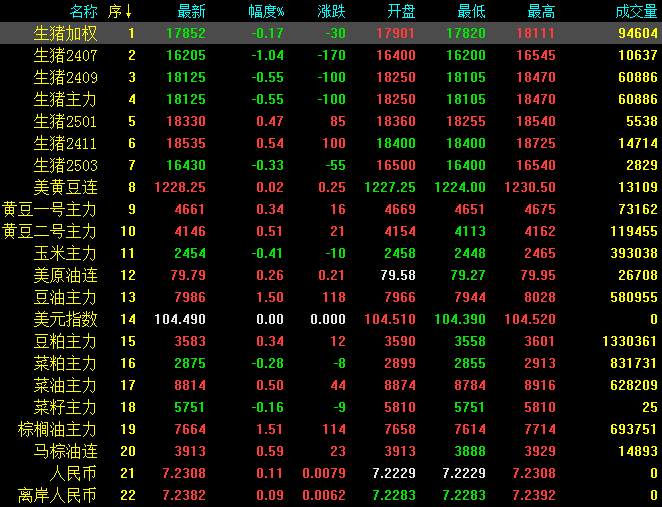The width and height of the screenshot is (662, 507).
Task: Open the 豆粕主力 quote
Action: pyautogui.click(x=331, y=341)
